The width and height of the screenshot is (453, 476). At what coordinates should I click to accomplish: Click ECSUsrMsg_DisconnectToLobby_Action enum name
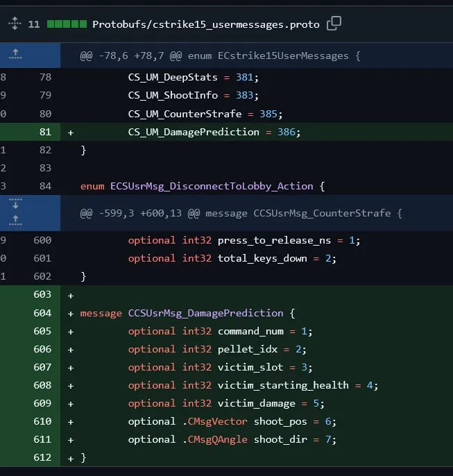[212, 186]
